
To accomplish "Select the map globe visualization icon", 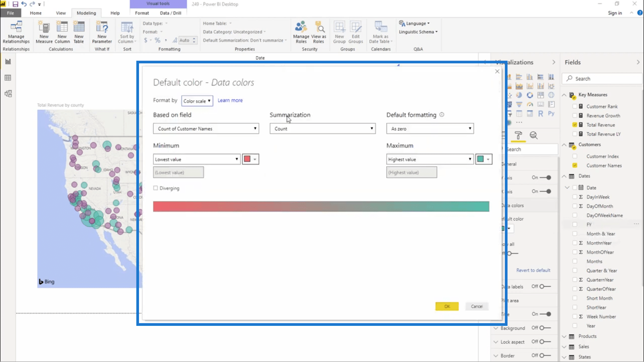I will [x=551, y=95].
